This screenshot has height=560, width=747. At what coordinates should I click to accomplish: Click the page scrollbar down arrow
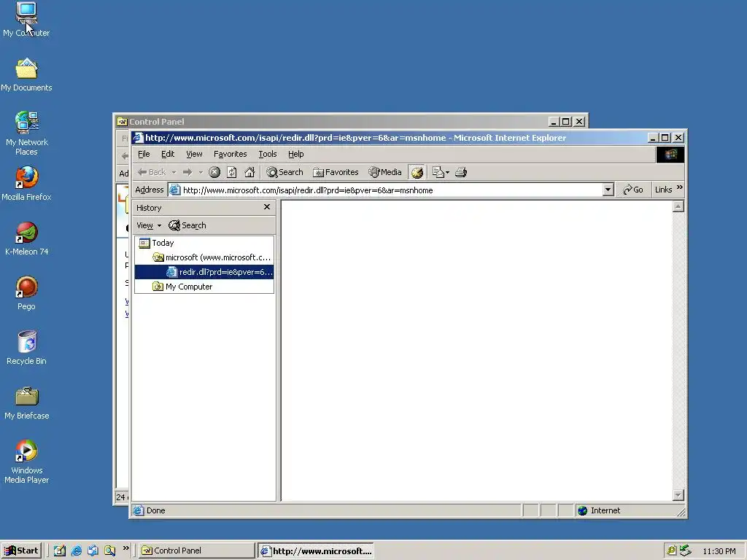click(678, 495)
